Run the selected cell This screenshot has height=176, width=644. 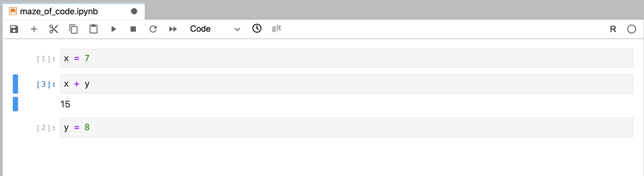pos(113,29)
